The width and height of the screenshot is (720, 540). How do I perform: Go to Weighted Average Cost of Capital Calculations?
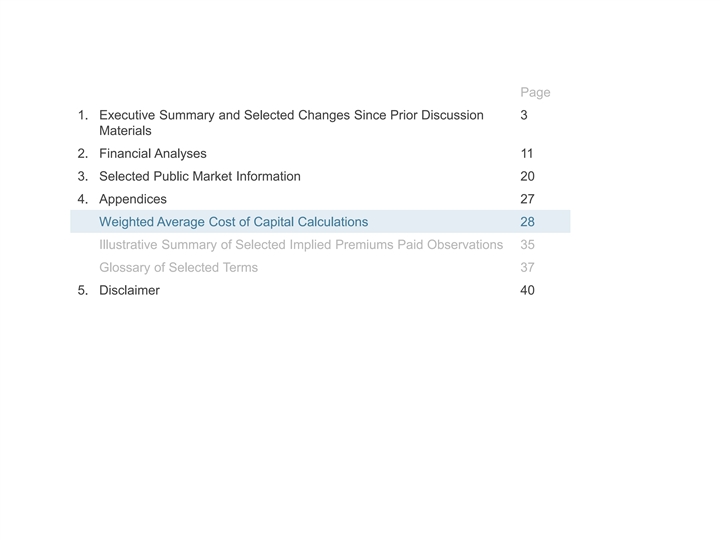point(233,222)
